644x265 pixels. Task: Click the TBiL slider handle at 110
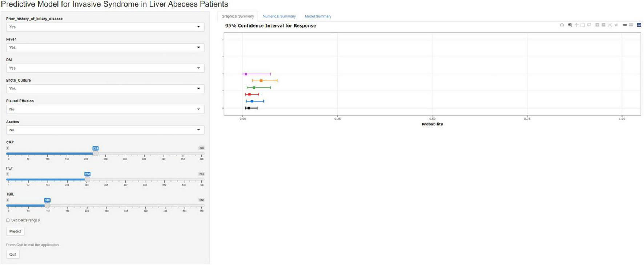47,205
